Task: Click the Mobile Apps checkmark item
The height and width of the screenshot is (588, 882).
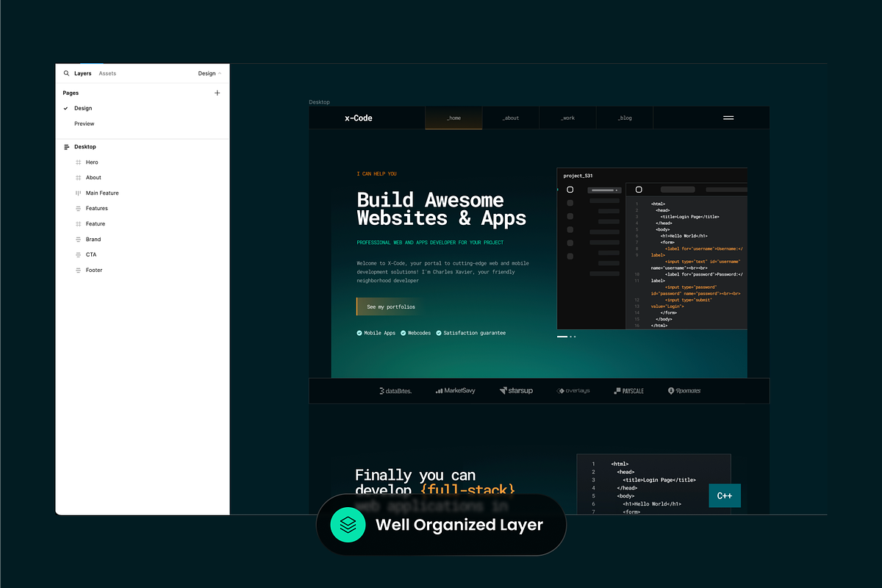Action: tap(378, 333)
